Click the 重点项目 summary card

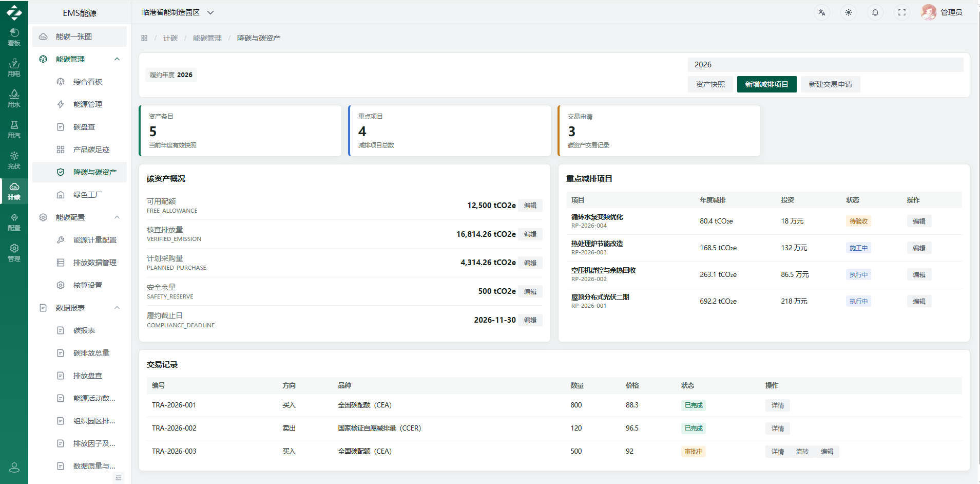(x=450, y=131)
